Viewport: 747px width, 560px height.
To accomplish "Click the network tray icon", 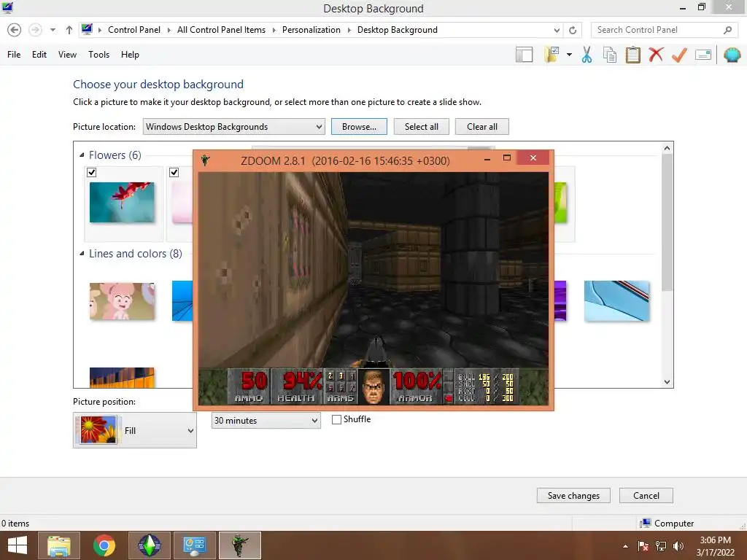I will (661, 546).
